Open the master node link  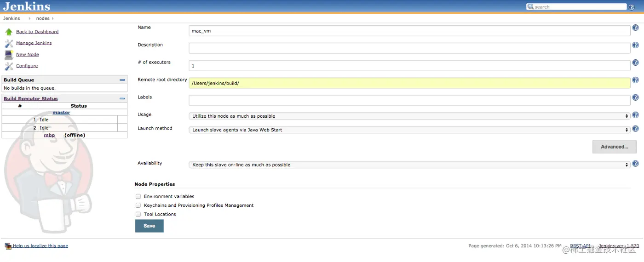pos(61,113)
